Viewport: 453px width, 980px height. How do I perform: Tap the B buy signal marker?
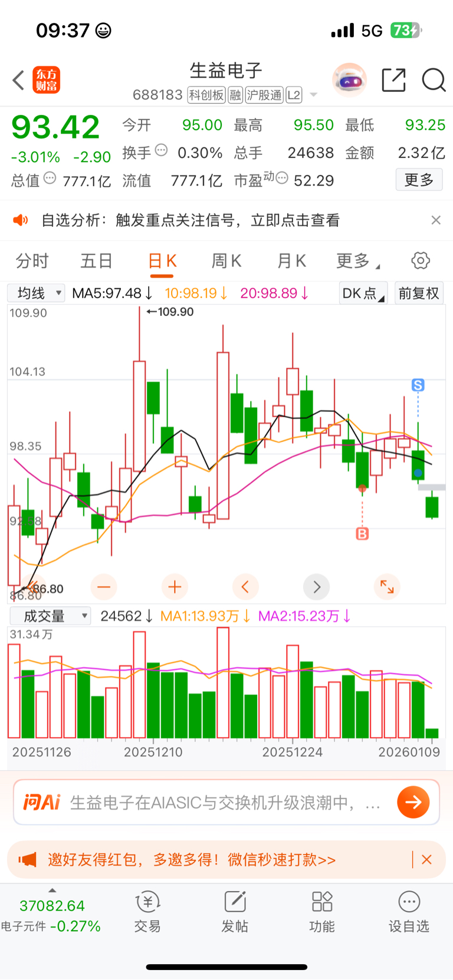[362, 534]
